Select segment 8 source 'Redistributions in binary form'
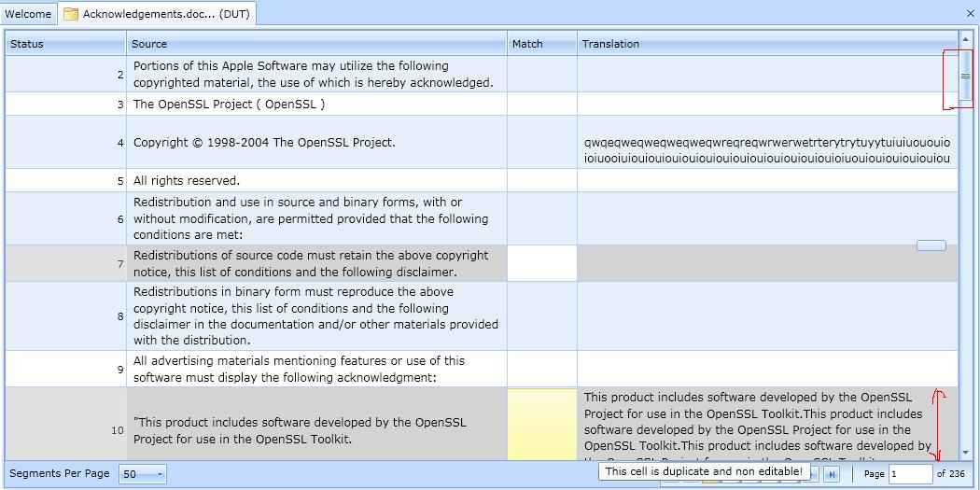The image size is (980, 490). (x=317, y=316)
